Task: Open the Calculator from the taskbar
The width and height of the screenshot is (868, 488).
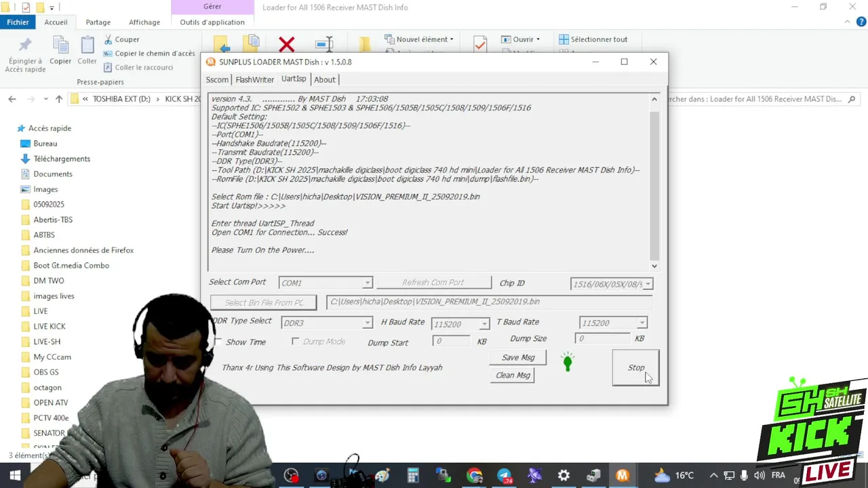Action: click(x=413, y=476)
